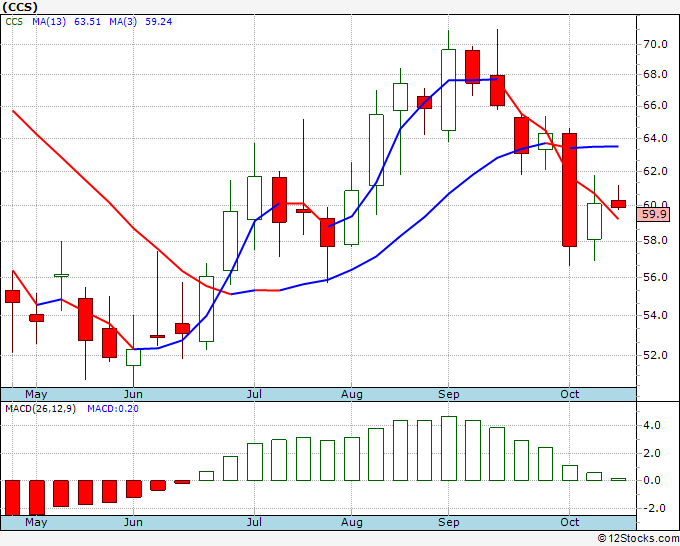Click Jul on the price chart axis
This screenshot has height=546, width=680.
coord(254,394)
